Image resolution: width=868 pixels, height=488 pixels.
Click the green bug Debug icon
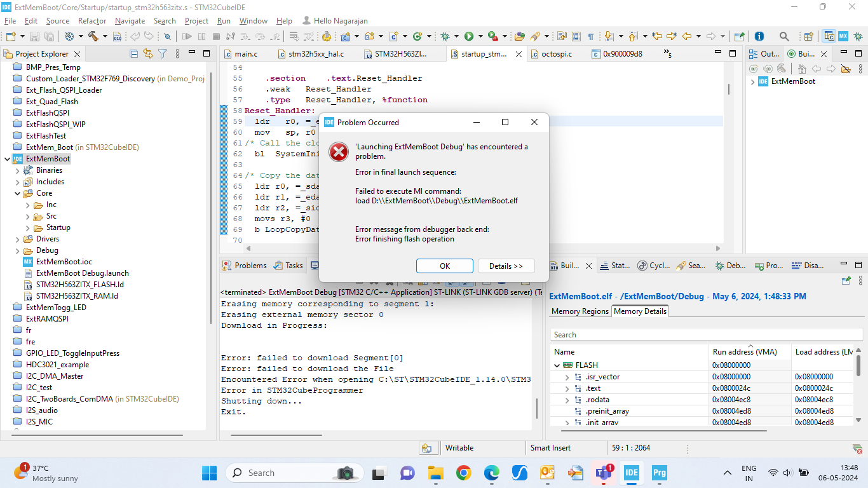click(445, 36)
